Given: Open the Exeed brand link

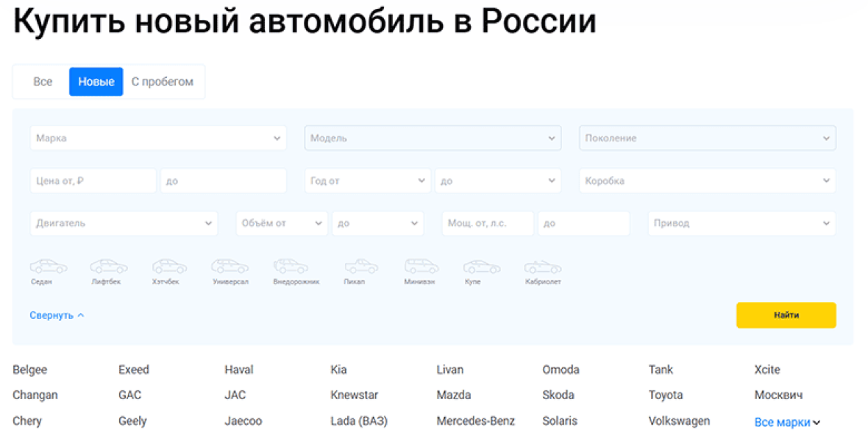Looking at the screenshot, I should [x=134, y=370].
